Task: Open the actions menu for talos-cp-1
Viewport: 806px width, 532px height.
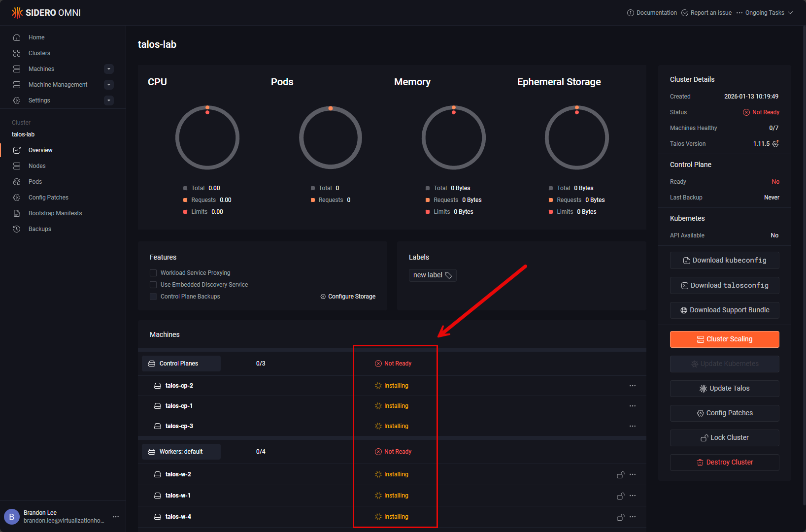Action: pos(633,406)
